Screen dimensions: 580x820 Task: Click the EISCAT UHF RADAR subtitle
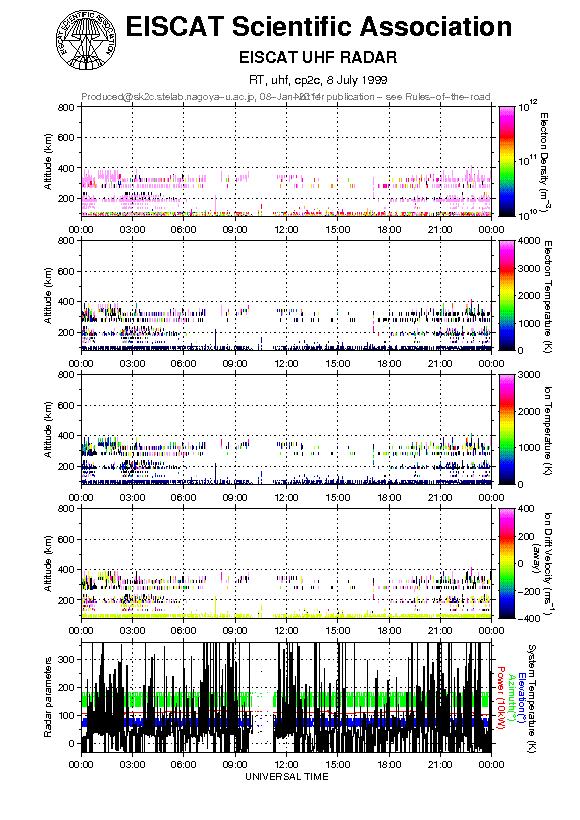click(x=318, y=57)
